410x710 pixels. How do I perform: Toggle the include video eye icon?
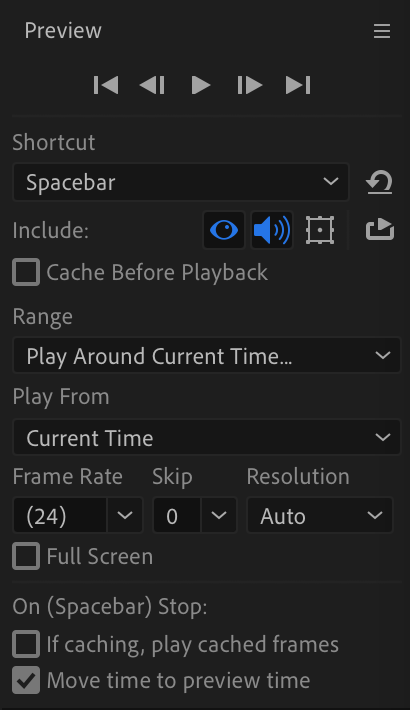point(224,230)
